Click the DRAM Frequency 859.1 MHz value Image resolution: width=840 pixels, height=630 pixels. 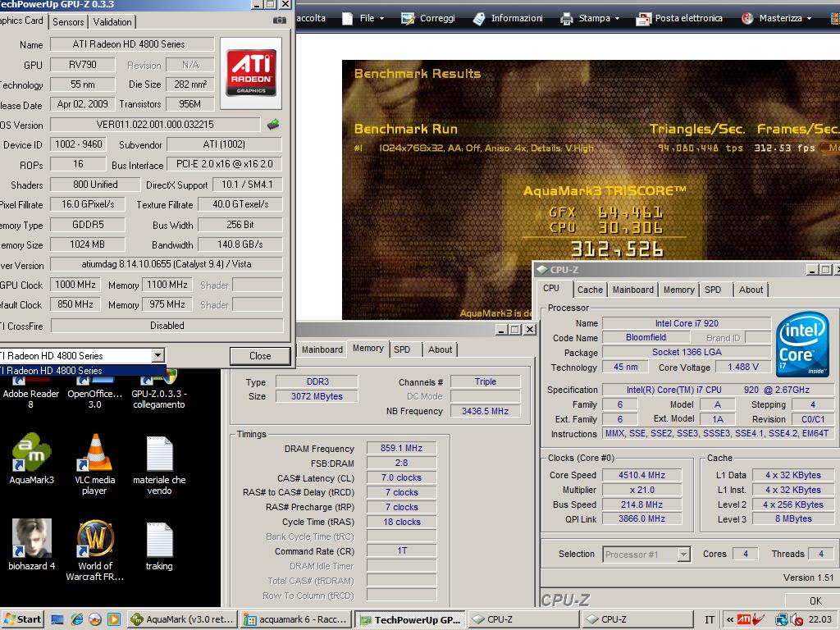coord(401,448)
